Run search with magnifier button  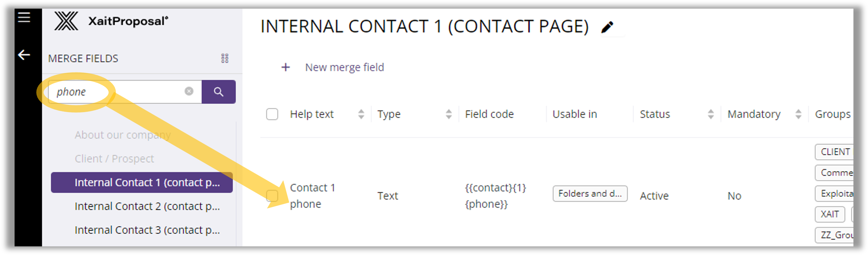click(x=218, y=92)
